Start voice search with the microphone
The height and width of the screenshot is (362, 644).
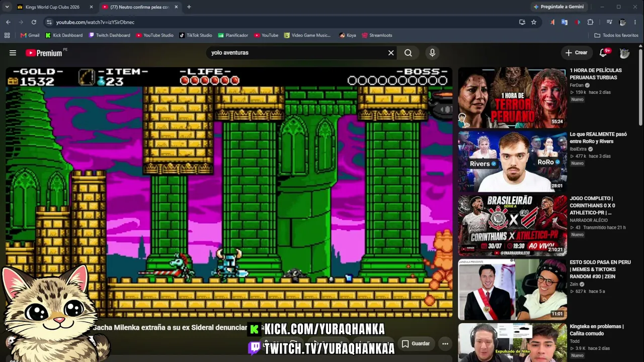tap(432, 53)
